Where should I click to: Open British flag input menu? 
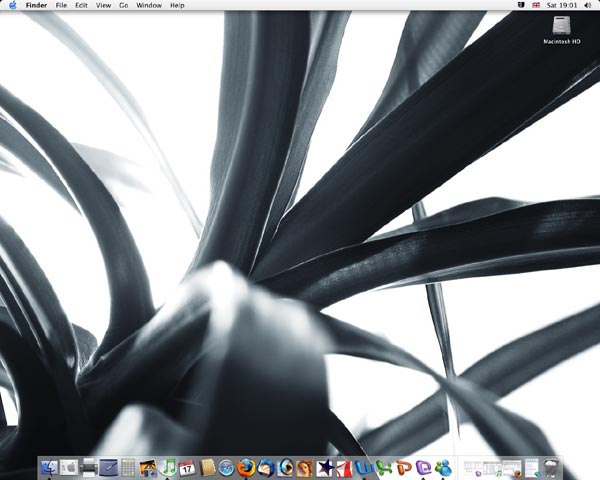[537, 5]
